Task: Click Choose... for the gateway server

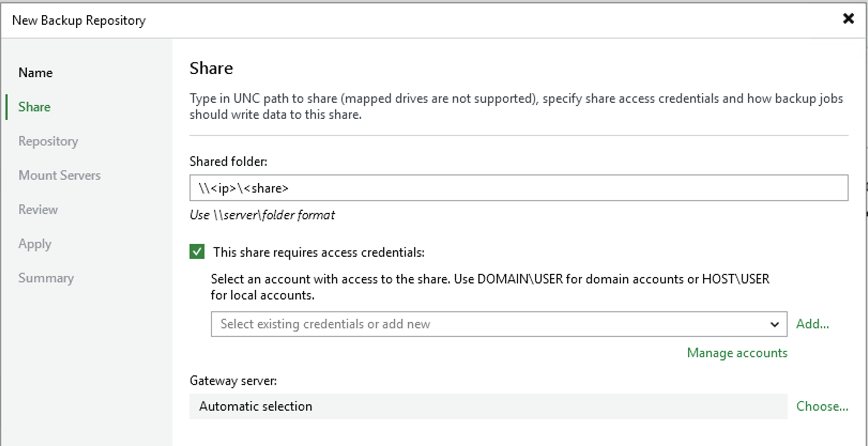Action: pyautogui.click(x=822, y=406)
